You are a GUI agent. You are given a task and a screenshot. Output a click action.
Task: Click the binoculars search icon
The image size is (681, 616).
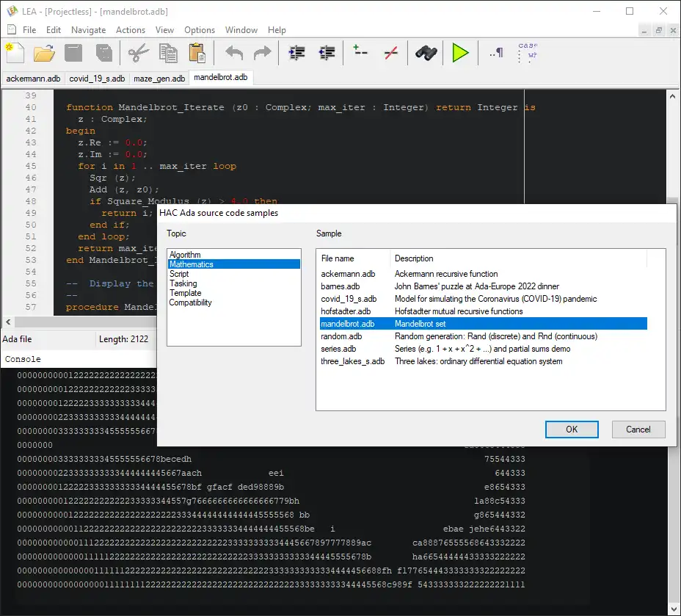pos(426,53)
